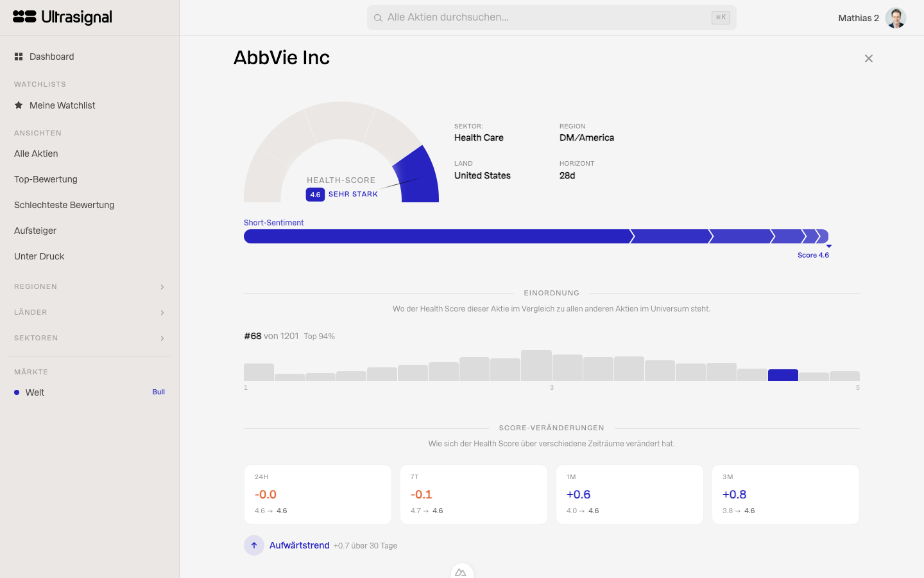Click the AbbVie Inc title

click(282, 58)
